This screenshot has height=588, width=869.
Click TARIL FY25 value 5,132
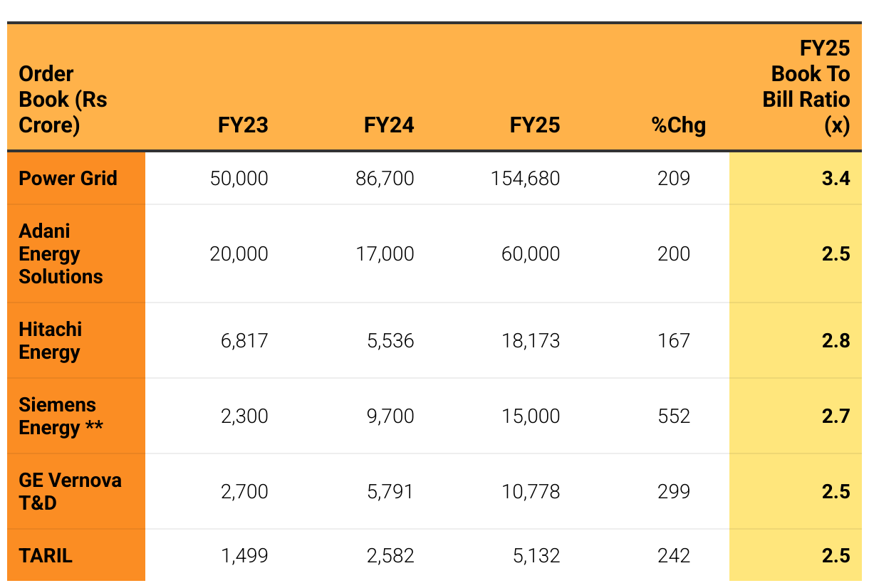point(536,555)
